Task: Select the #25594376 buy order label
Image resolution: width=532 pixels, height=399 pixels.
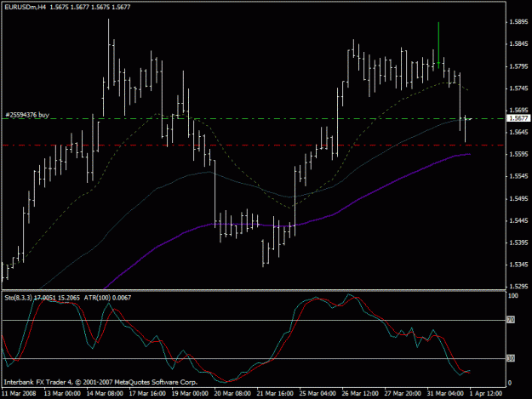Action: [27, 115]
